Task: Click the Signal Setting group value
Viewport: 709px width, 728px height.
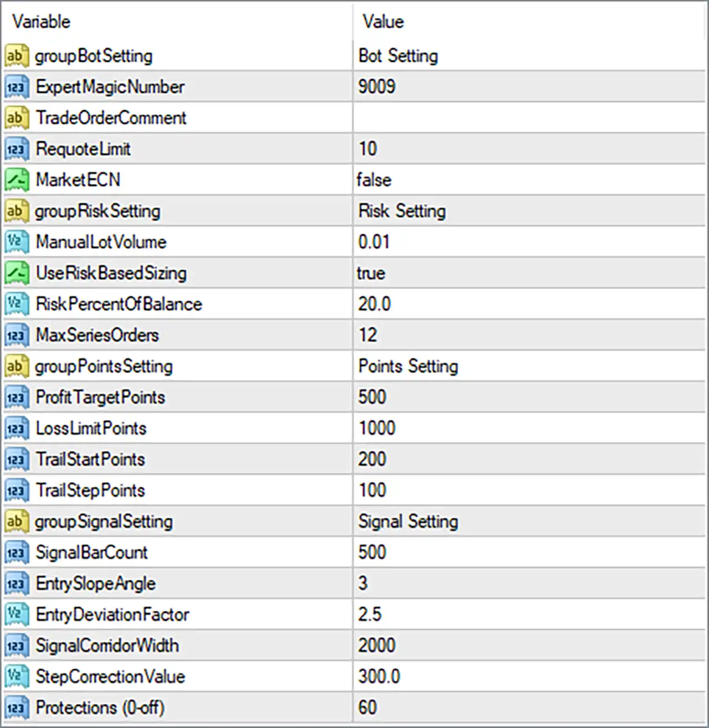Action: tap(408, 521)
